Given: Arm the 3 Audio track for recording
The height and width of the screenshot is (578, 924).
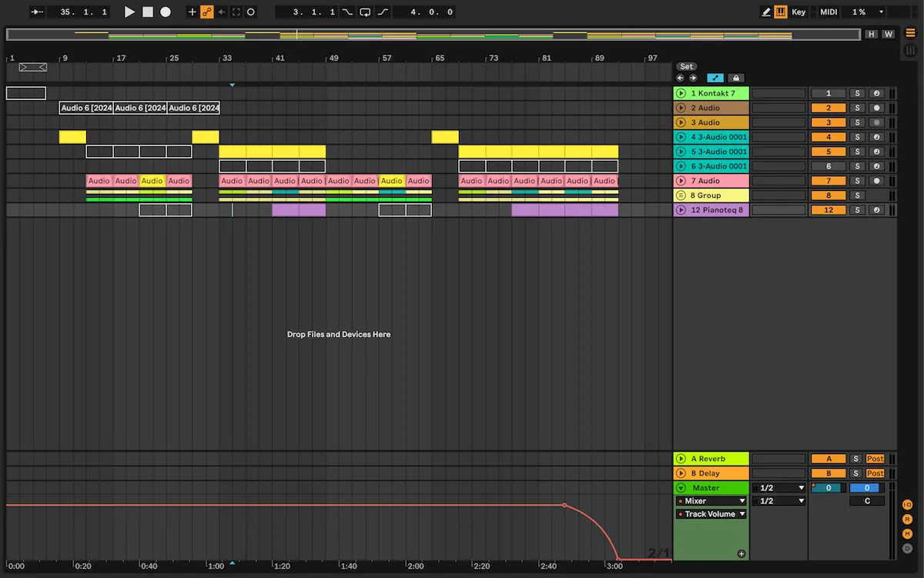Looking at the screenshot, I should click(876, 122).
